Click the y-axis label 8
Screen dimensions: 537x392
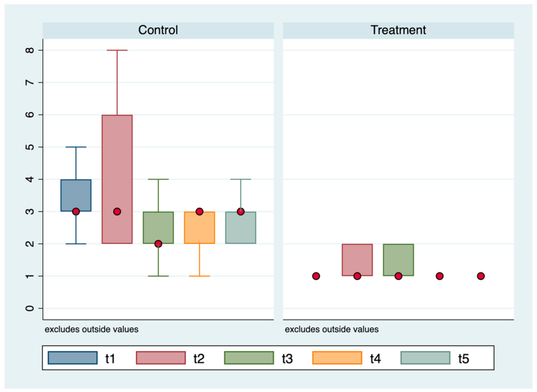tap(30, 50)
